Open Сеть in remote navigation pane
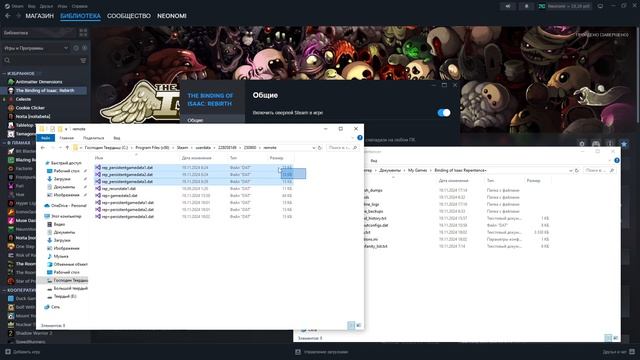Screen dimensions: 640x360 pos(56,307)
